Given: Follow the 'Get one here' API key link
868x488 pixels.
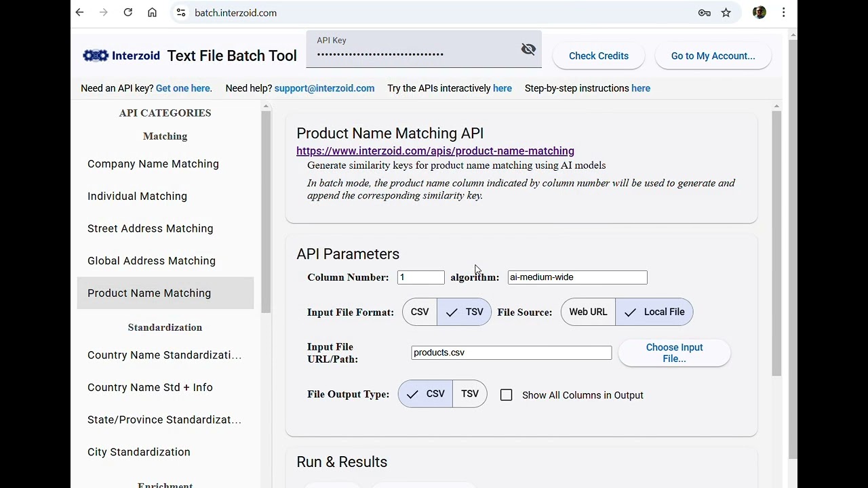Looking at the screenshot, I should (x=182, y=88).
